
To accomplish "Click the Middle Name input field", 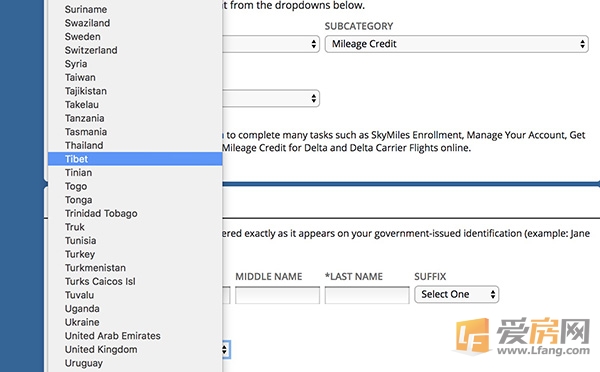I will point(277,295).
